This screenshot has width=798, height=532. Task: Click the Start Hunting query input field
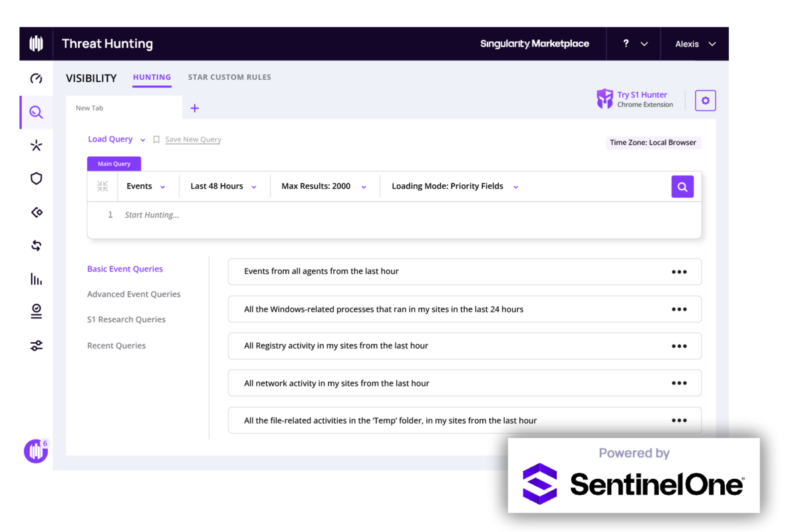pyautogui.click(x=394, y=219)
